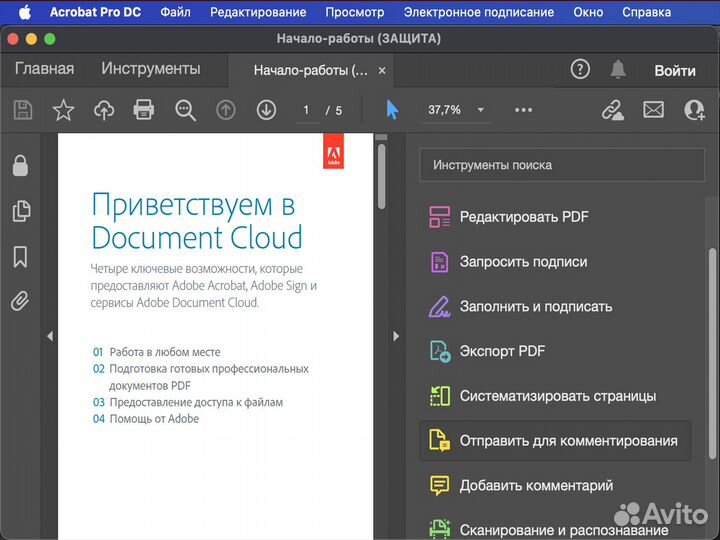Add the file to favorites via the star icon
The height and width of the screenshot is (540, 720).
(63, 110)
